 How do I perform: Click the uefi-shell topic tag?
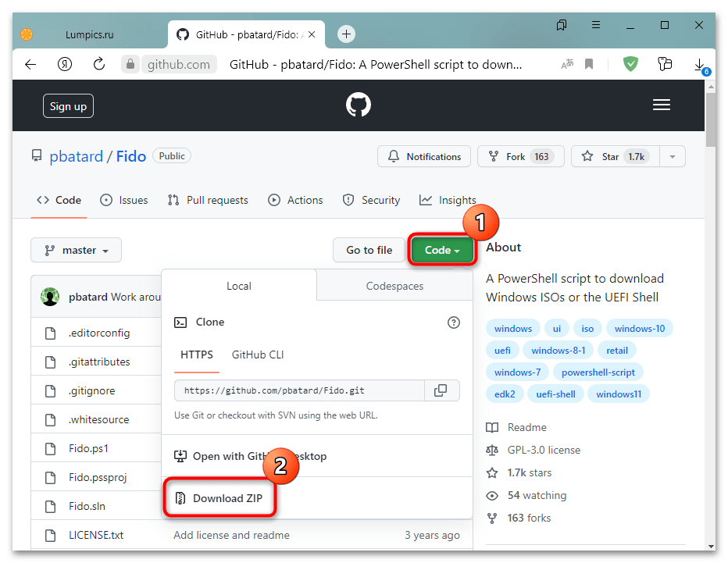[x=555, y=394]
